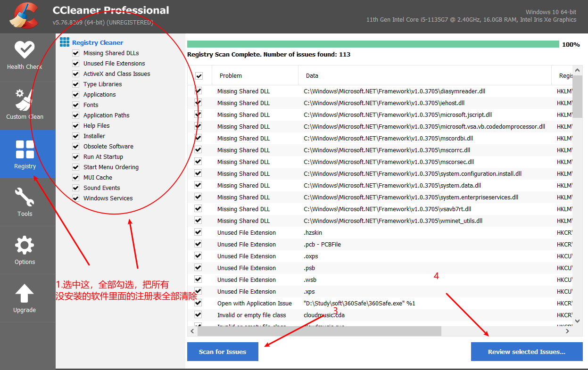Uncheck the Windows Services option
The image size is (588, 370).
76,198
